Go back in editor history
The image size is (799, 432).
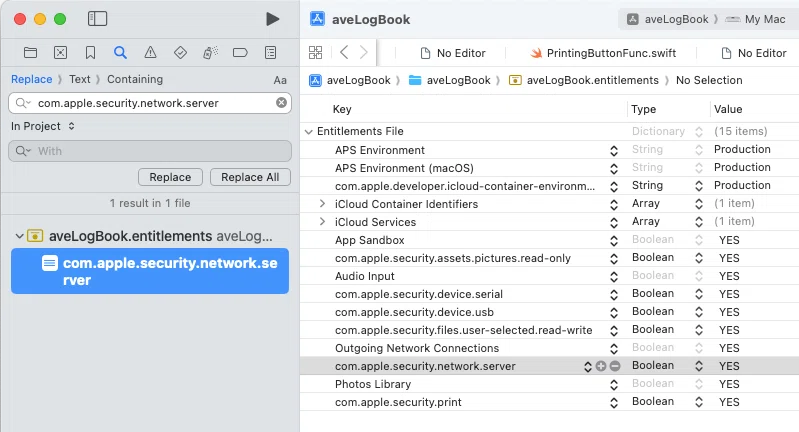coord(344,52)
